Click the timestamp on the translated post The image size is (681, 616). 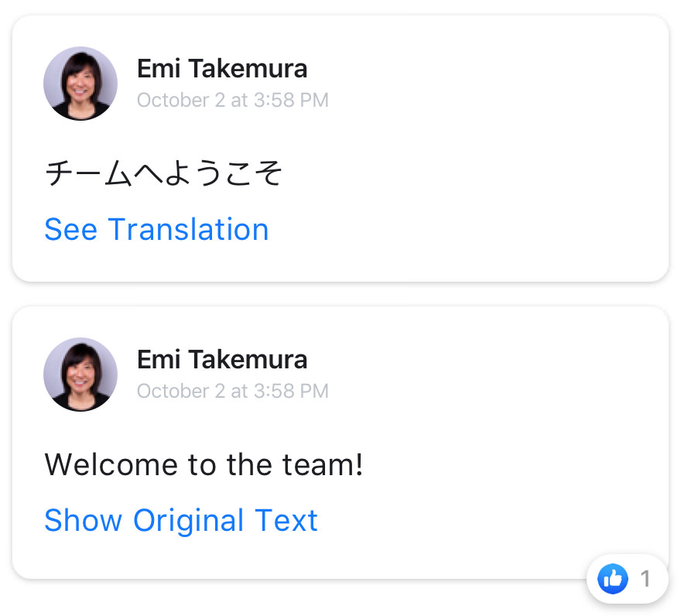coord(232,392)
